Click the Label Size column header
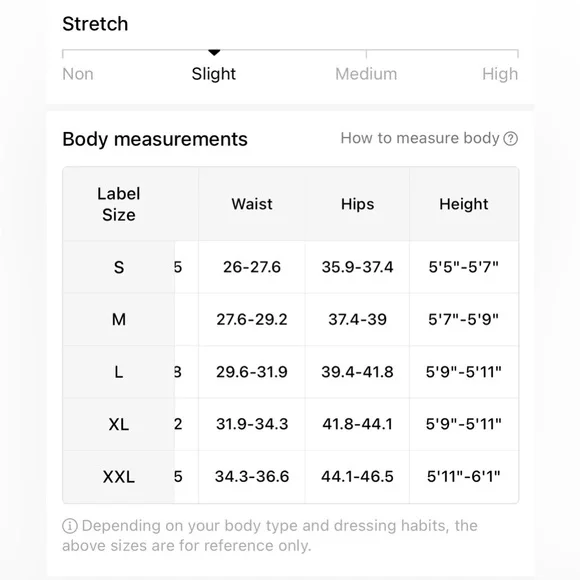The height and width of the screenshot is (580, 580). (119, 204)
